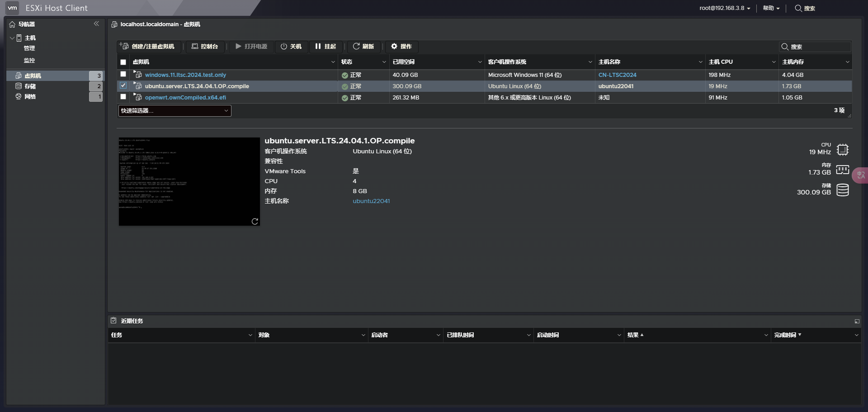Click the translate icon at right edge
This screenshot has height=412, width=868.
click(x=861, y=175)
